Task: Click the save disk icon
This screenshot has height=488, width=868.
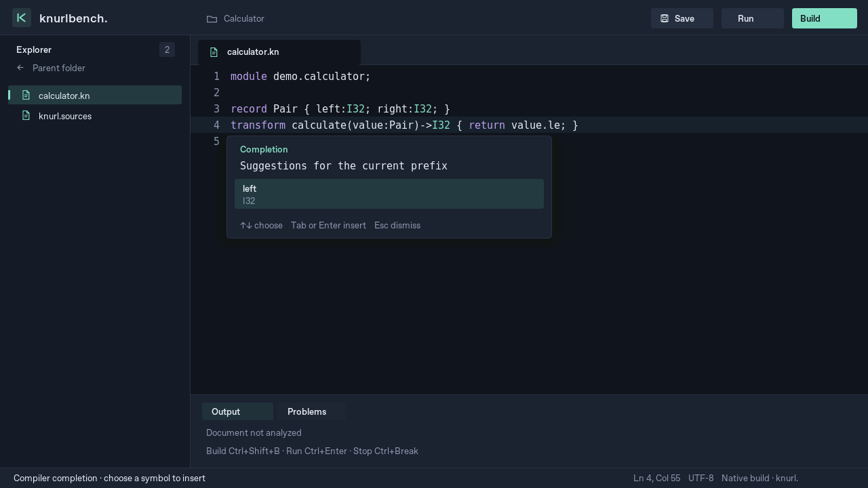Action: [665, 18]
